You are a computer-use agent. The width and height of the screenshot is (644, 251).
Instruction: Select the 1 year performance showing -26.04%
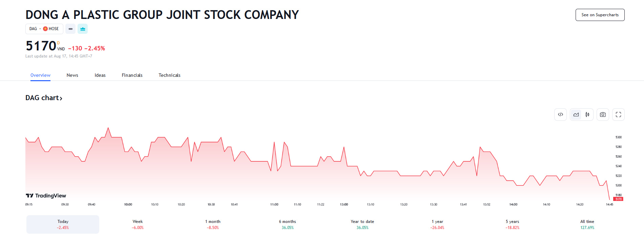click(437, 224)
